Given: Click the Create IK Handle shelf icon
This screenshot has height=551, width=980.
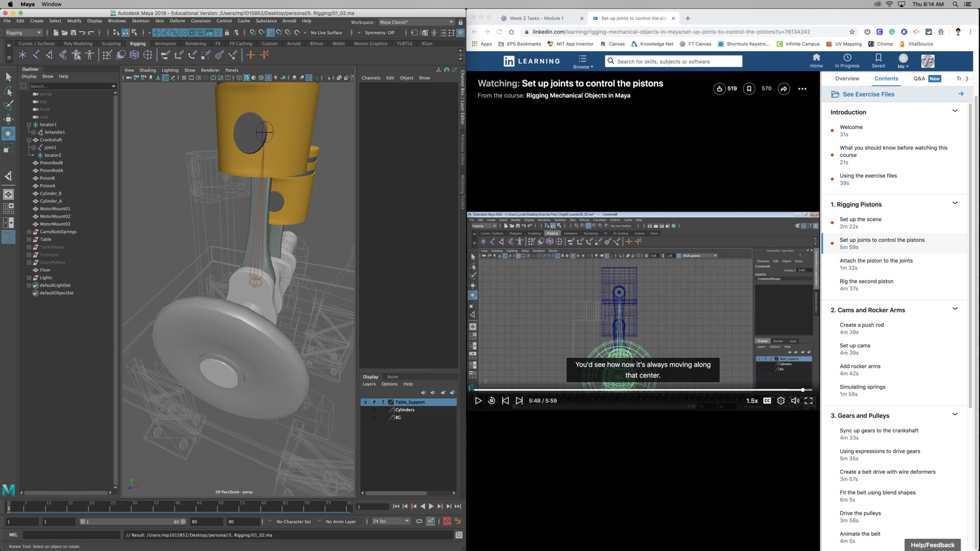Looking at the screenshot, I should pos(49,55).
